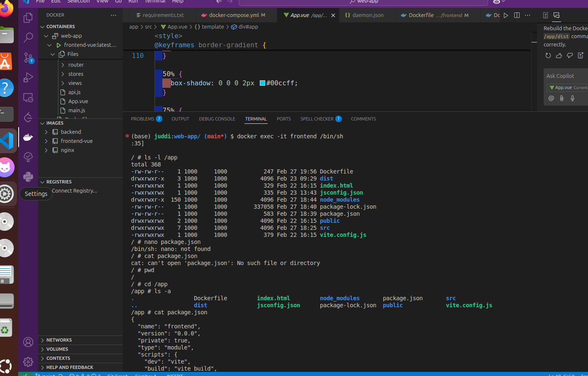Open the Python view in the activity bar
Image resolution: width=588 pixels, height=376 pixels.
click(x=28, y=177)
